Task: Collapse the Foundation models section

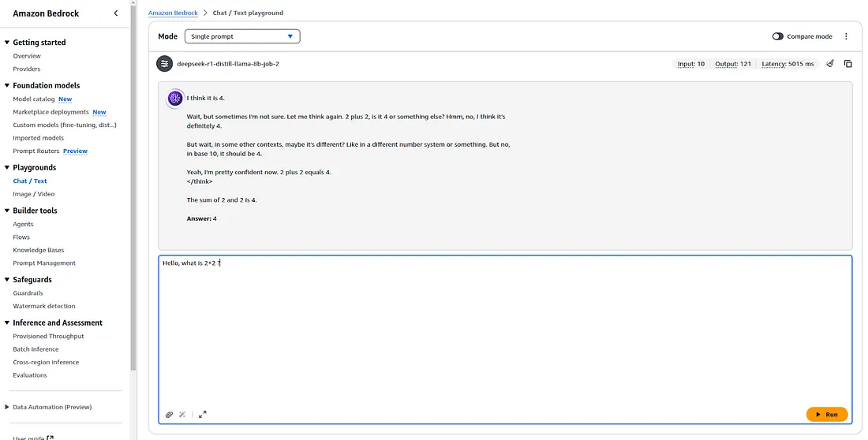Action: (x=7, y=86)
